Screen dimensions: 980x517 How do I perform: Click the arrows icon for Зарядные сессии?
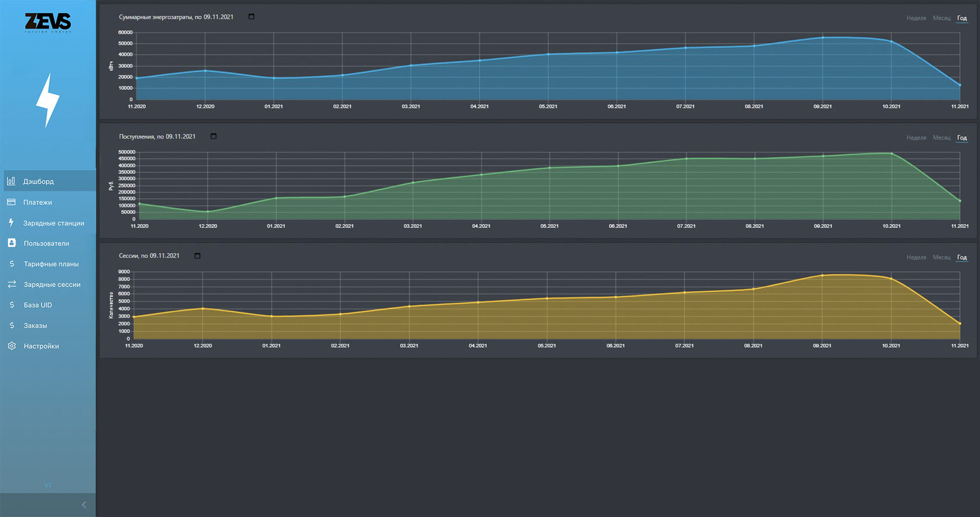12,284
